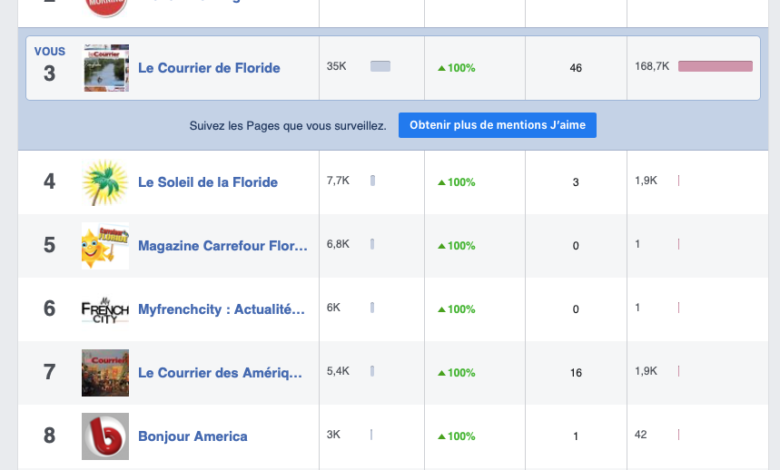The image size is (780, 470).
Task: Click the 46 posts count in row 3
Action: click(x=575, y=68)
